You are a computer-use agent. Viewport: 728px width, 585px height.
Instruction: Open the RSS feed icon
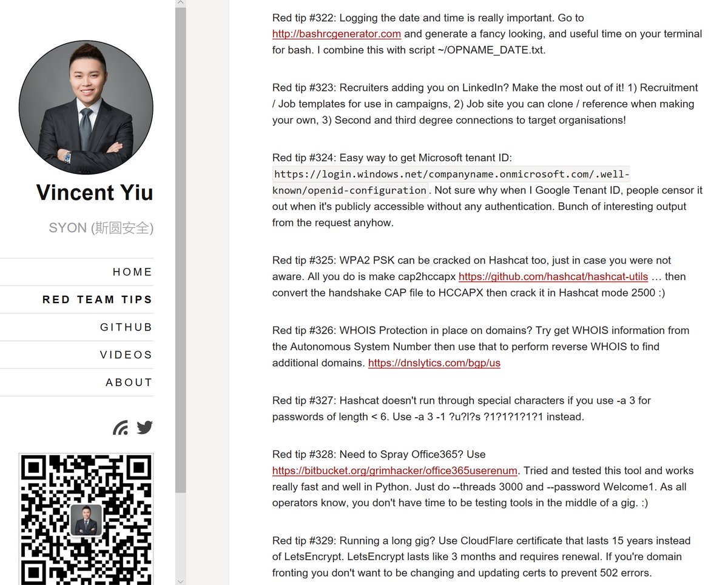121,428
